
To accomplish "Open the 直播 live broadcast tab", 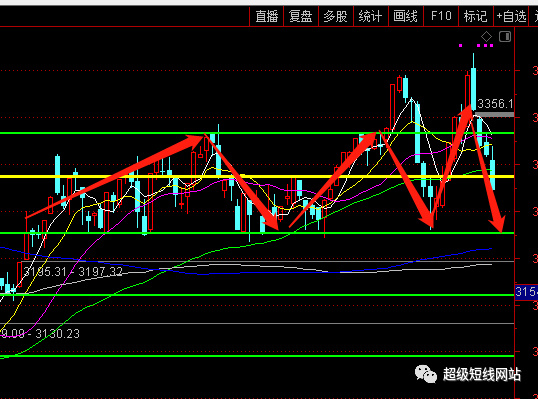I will [x=267, y=16].
